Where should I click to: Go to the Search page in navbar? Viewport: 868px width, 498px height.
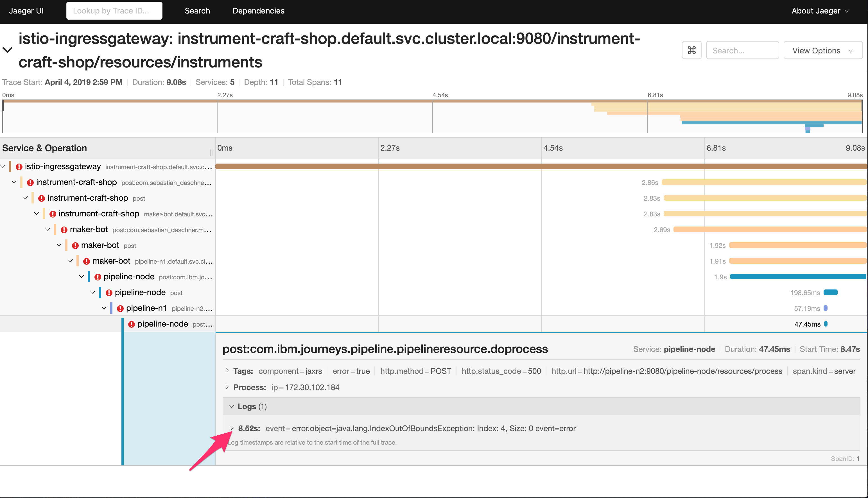pos(197,11)
